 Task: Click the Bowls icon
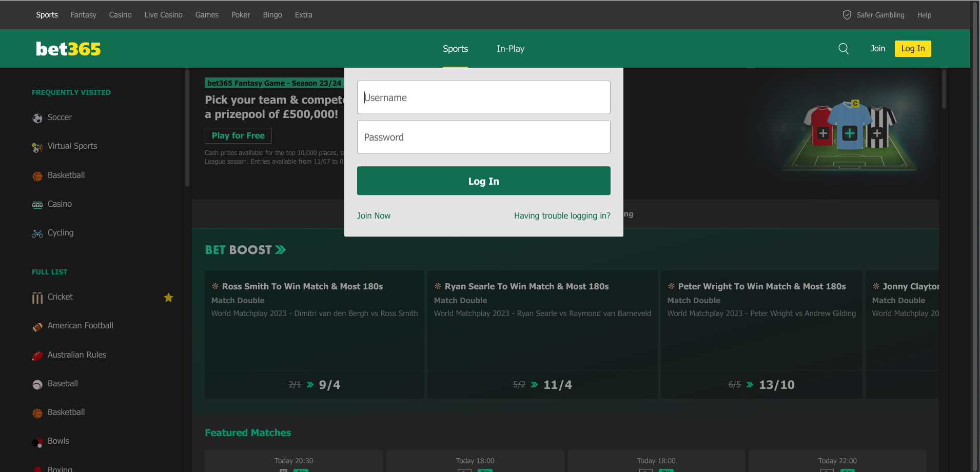[x=37, y=442]
